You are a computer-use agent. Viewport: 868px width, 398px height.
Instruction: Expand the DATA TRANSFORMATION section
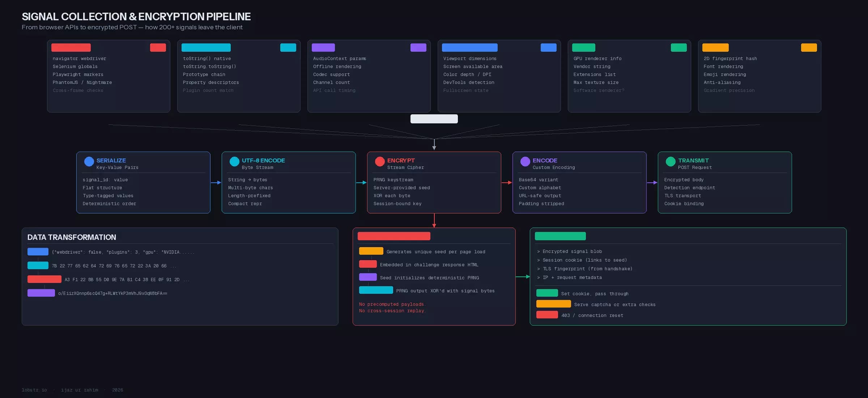[180, 276]
